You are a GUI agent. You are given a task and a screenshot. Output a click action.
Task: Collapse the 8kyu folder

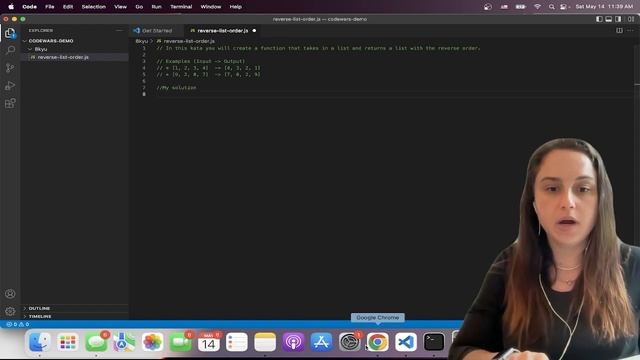(x=41, y=49)
